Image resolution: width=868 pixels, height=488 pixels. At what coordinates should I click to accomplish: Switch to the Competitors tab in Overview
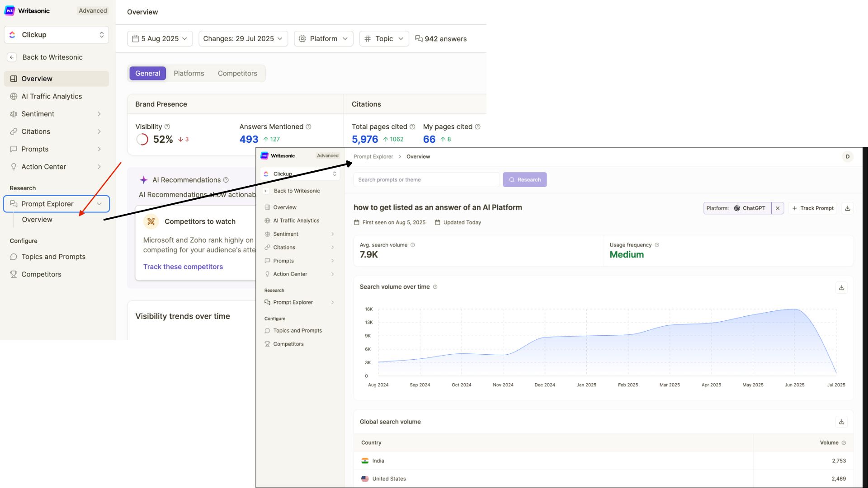[x=237, y=73]
